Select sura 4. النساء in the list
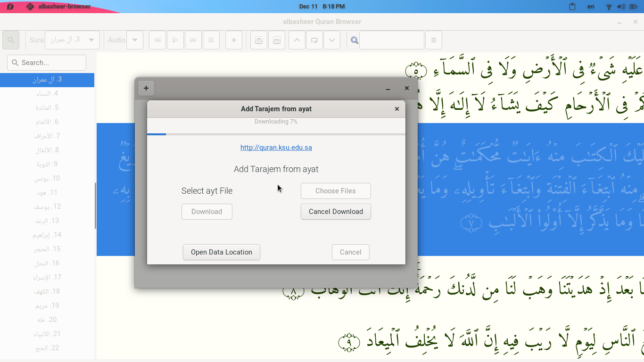The height and width of the screenshot is (362, 644). pyautogui.click(x=47, y=94)
